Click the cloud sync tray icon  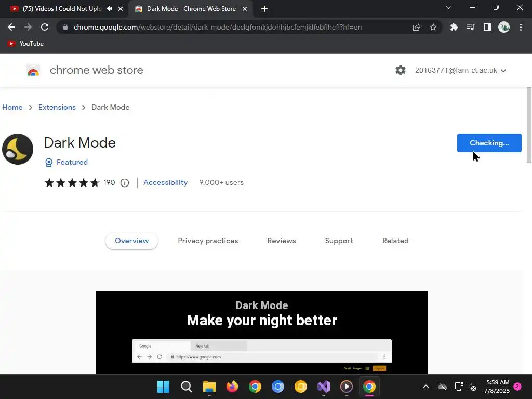(443, 387)
